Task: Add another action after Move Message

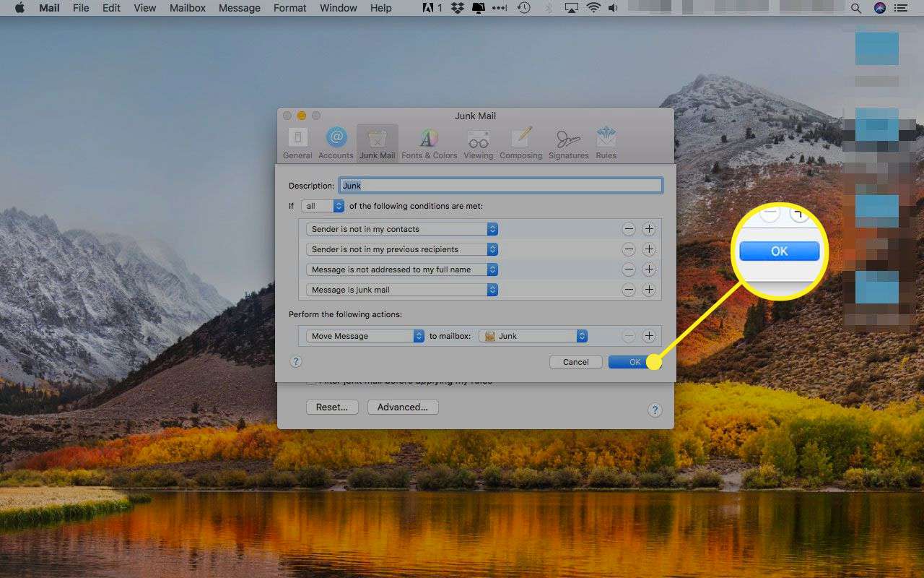Action: coord(649,336)
